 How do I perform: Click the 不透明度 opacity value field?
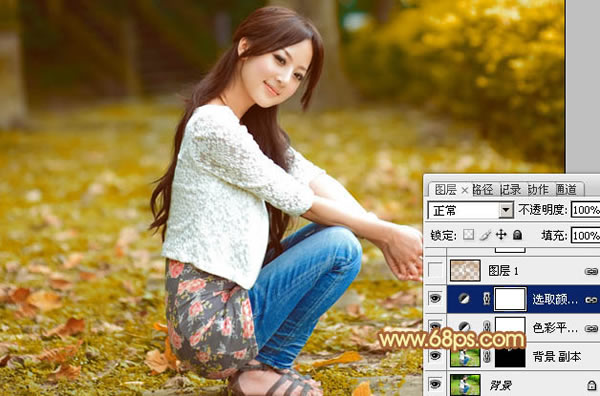[585, 210]
